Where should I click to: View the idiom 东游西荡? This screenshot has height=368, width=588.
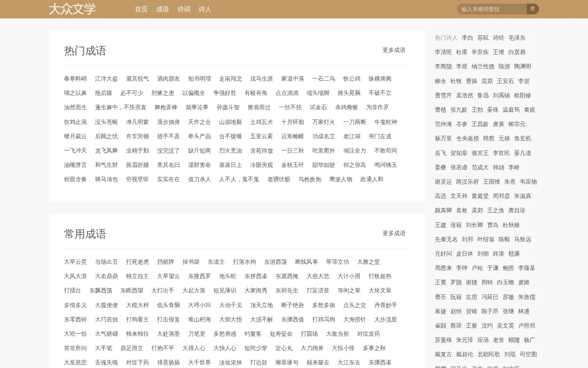(x=276, y=262)
